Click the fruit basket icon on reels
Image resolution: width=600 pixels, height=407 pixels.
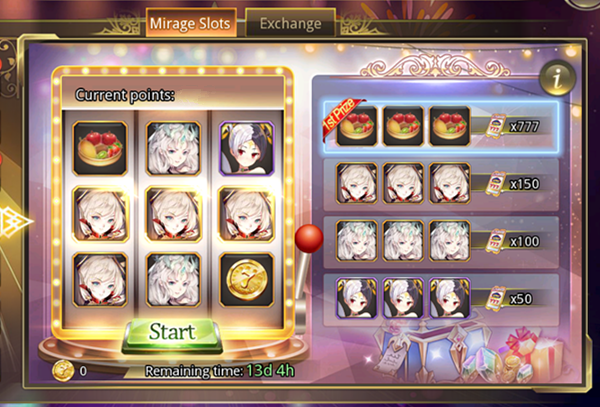[100, 148]
